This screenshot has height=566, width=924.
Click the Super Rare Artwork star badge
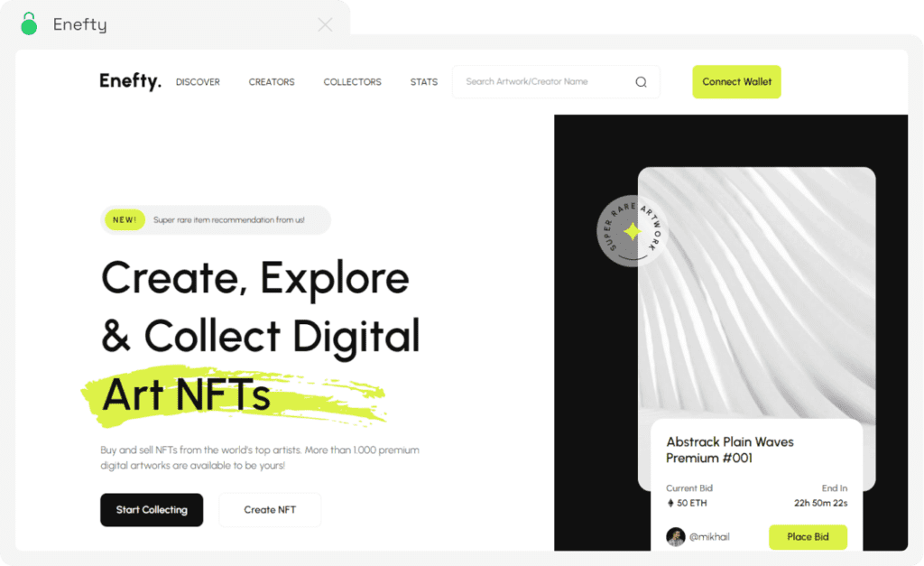click(x=633, y=231)
